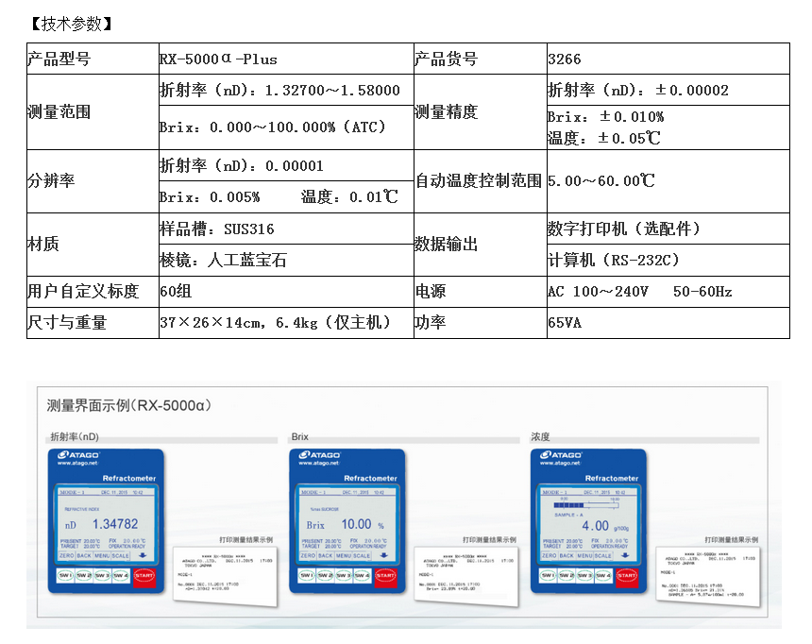The image size is (812, 644).
Task: Click the ATAGO logo on the Brix device
Action: (319, 455)
